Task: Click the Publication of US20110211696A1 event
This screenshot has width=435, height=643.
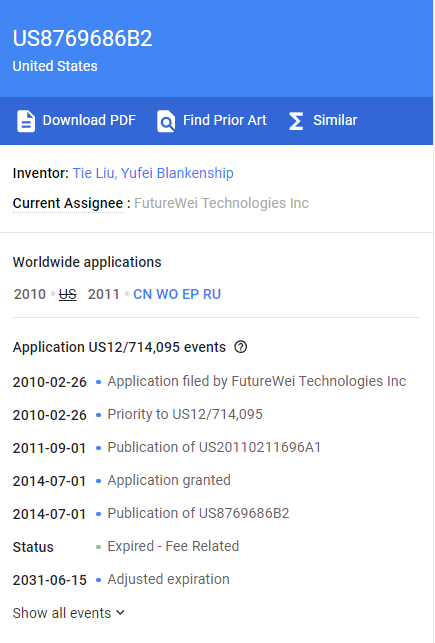Action: pos(214,447)
